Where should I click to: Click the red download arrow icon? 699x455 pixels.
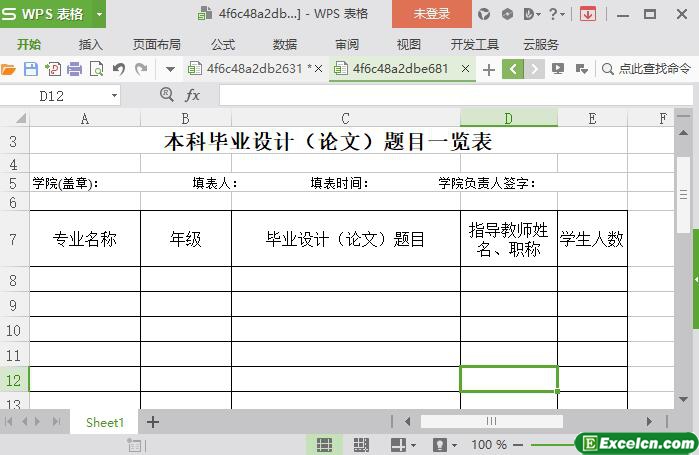(x=588, y=14)
